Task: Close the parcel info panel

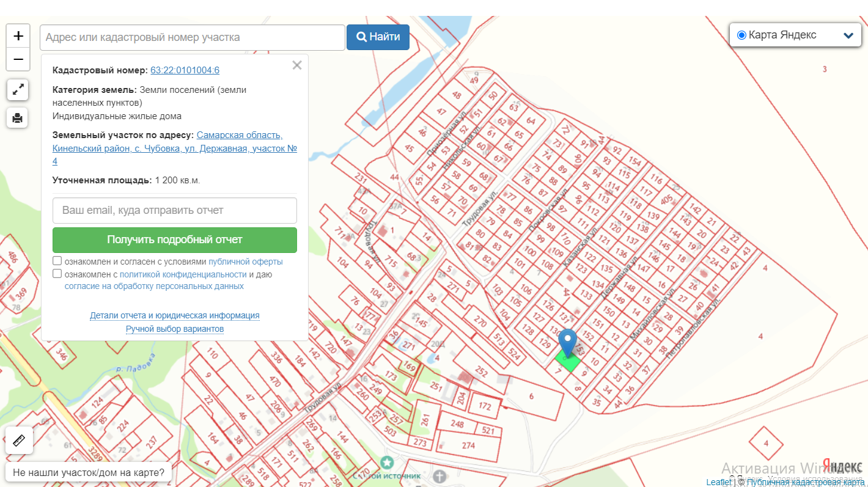Action: point(297,65)
